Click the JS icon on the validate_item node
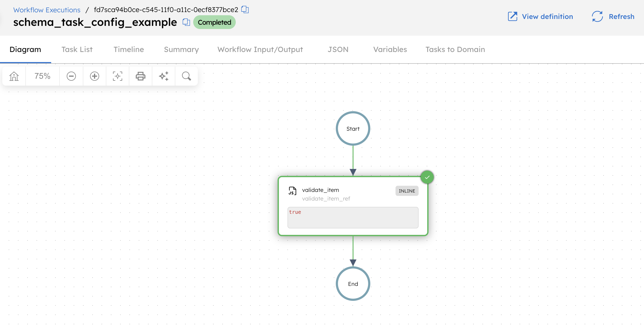The height and width of the screenshot is (331, 644). click(292, 190)
